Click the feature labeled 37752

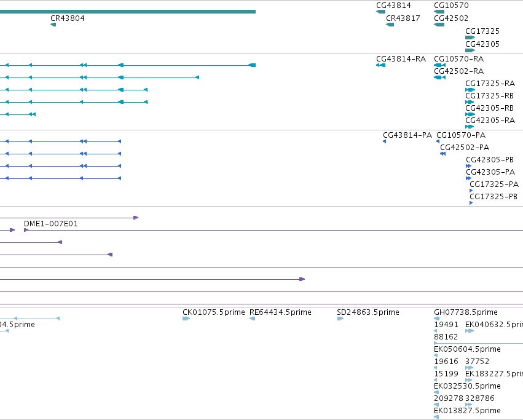478,362
